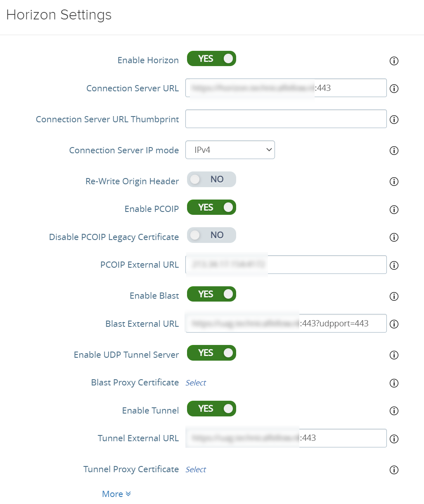Click Select for Blast Proxy Certificate
The width and height of the screenshot is (424, 504).
click(196, 383)
